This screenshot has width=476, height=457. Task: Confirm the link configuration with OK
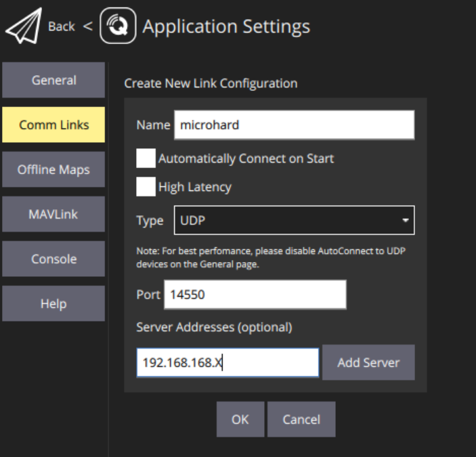pyautogui.click(x=240, y=419)
